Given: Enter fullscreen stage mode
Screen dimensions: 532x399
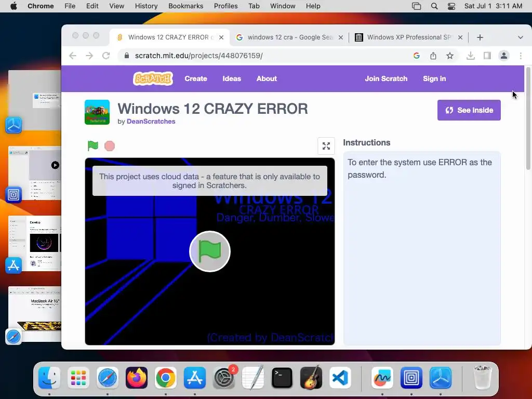Looking at the screenshot, I should (x=326, y=146).
